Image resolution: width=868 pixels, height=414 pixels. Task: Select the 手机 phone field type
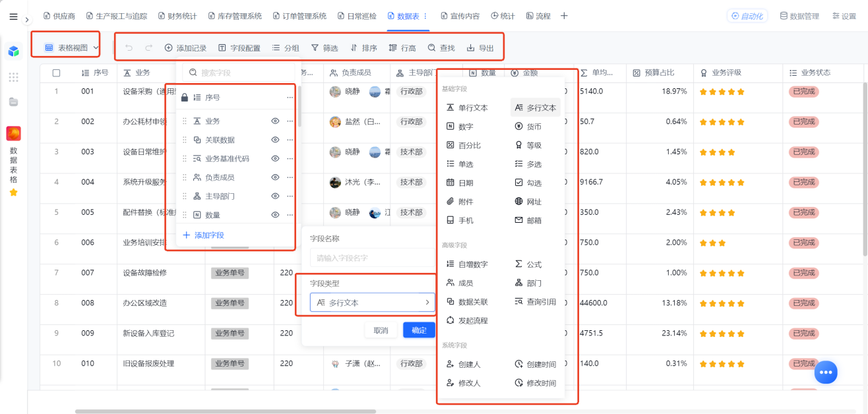click(460, 220)
